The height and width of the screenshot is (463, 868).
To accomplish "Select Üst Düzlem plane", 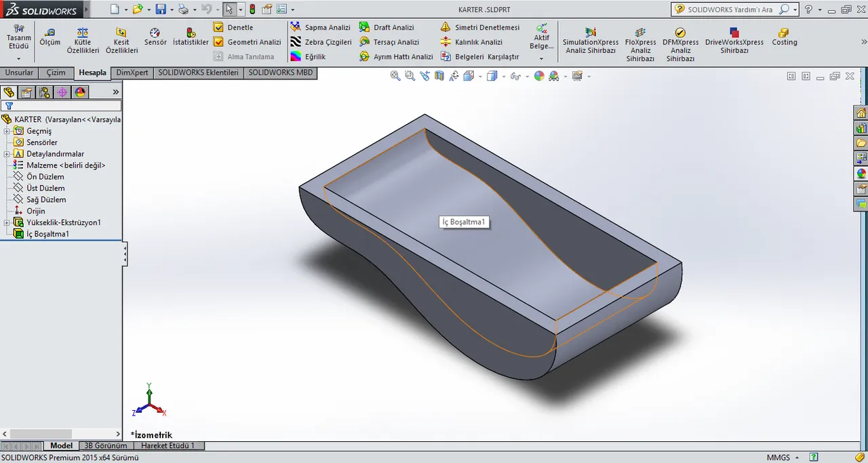I will (39, 188).
